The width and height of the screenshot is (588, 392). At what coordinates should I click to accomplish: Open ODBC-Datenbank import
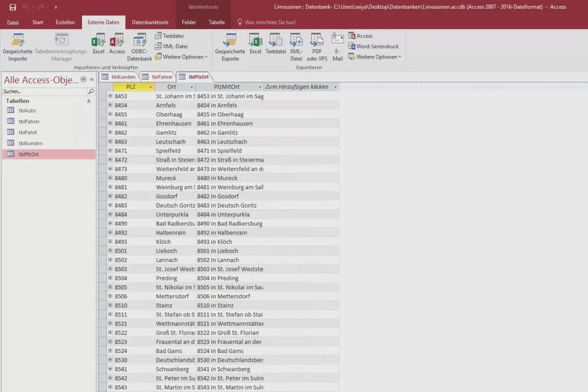(x=140, y=47)
